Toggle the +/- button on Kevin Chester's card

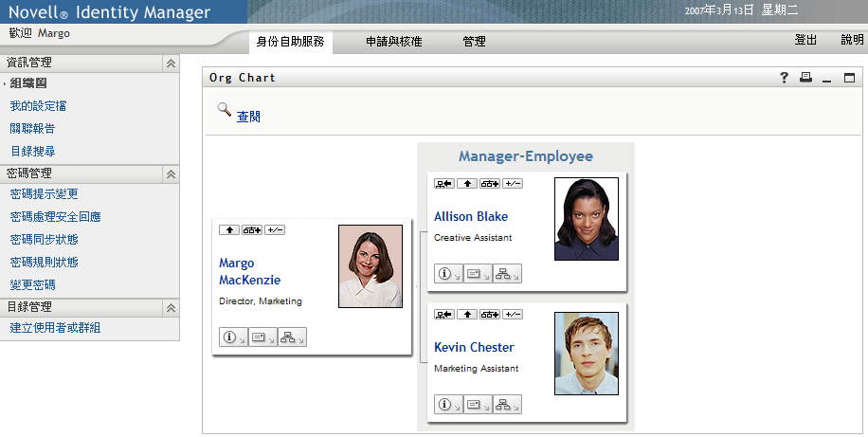point(513,314)
